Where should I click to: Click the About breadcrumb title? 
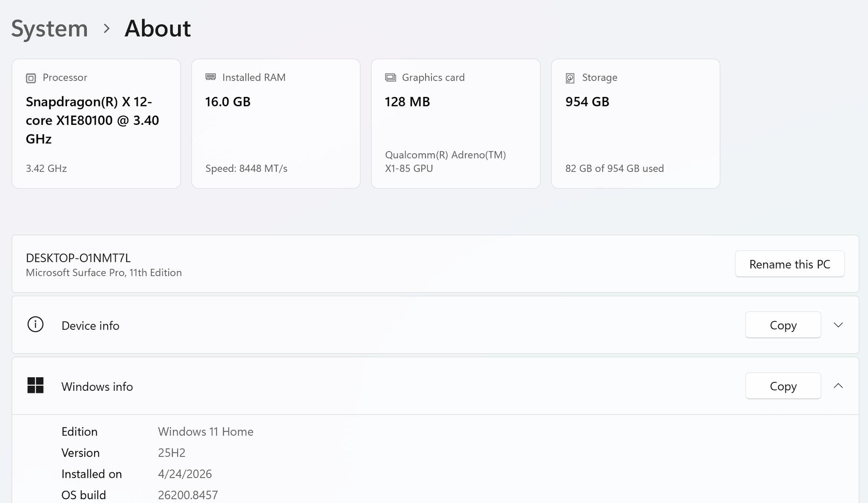coord(158,28)
